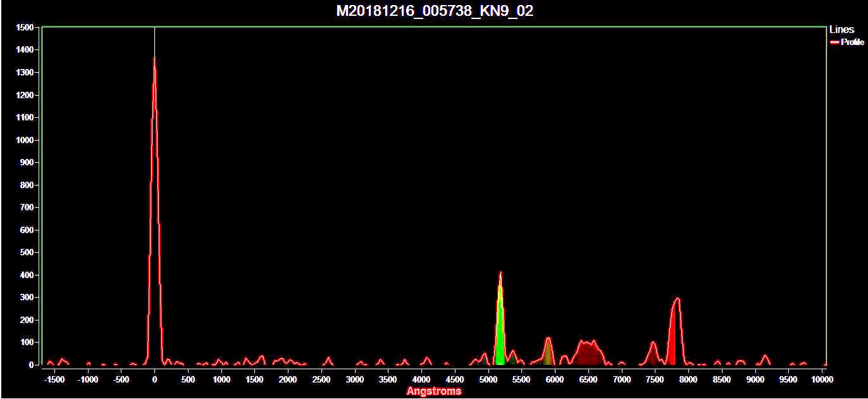Image resolution: width=868 pixels, height=399 pixels.
Task: Click the small bump near 2600 Angstroms
Action: [328, 360]
